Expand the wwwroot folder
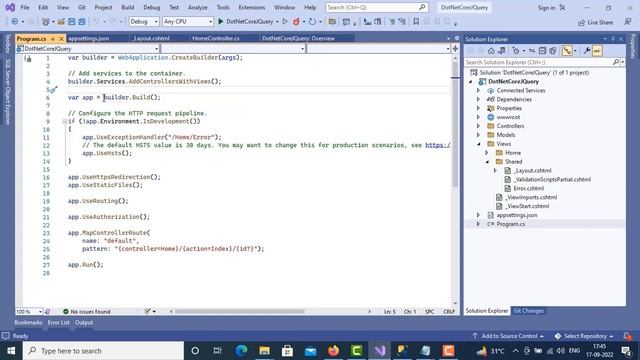The width and height of the screenshot is (640, 360). pyautogui.click(x=478, y=117)
